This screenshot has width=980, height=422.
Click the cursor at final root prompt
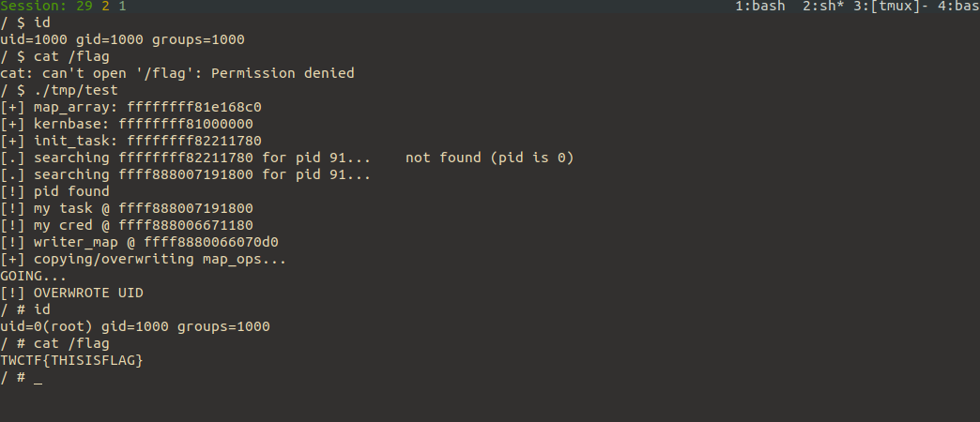[x=38, y=378]
